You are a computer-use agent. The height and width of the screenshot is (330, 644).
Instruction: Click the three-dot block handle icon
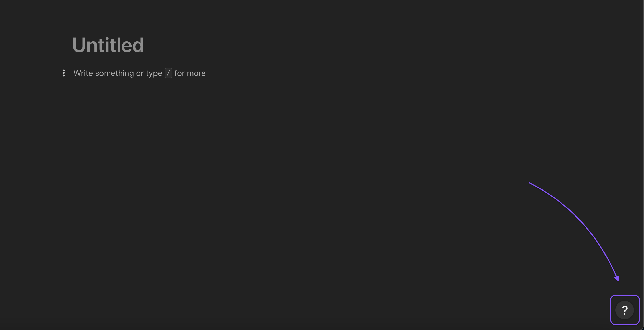coord(64,73)
